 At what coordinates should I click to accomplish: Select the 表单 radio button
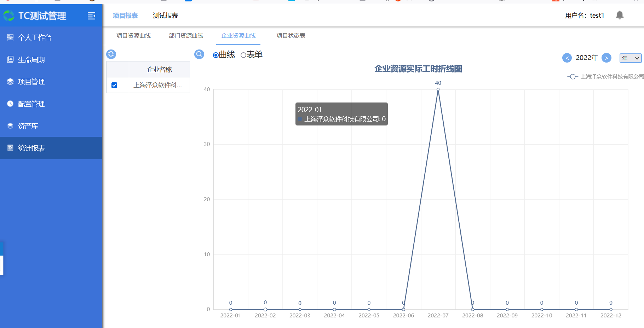(243, 55)
